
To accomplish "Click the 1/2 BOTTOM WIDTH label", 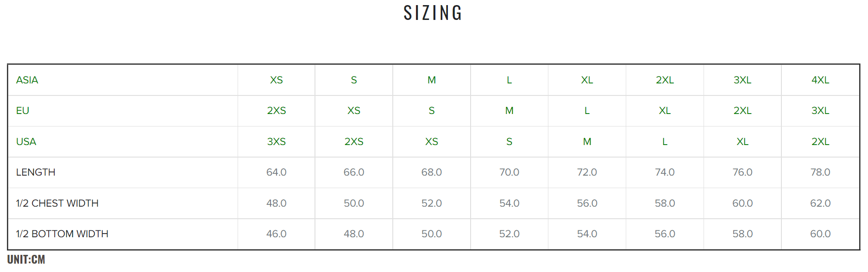I will tap(62, 234).
